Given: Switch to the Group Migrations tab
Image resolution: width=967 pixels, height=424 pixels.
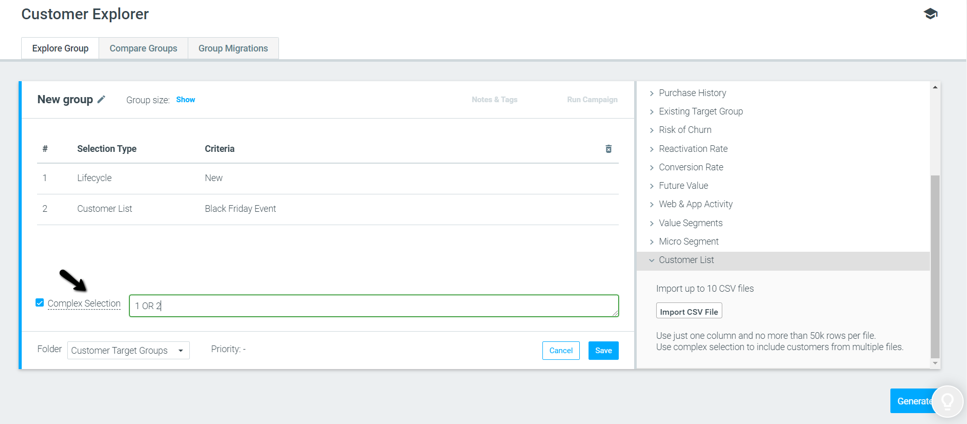Looking at the screenshot, I should [x=233, y=48].
